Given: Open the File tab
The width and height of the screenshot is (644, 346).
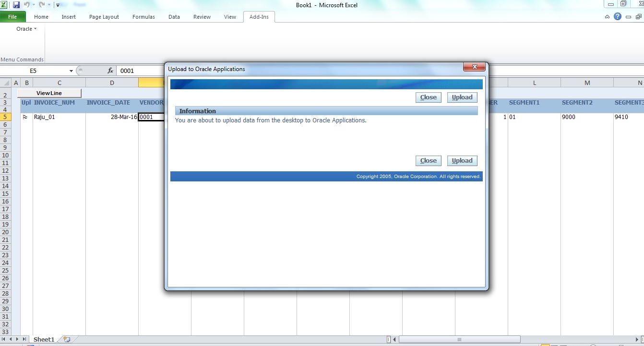Looking at the screenshot, I should click(12, 17).
